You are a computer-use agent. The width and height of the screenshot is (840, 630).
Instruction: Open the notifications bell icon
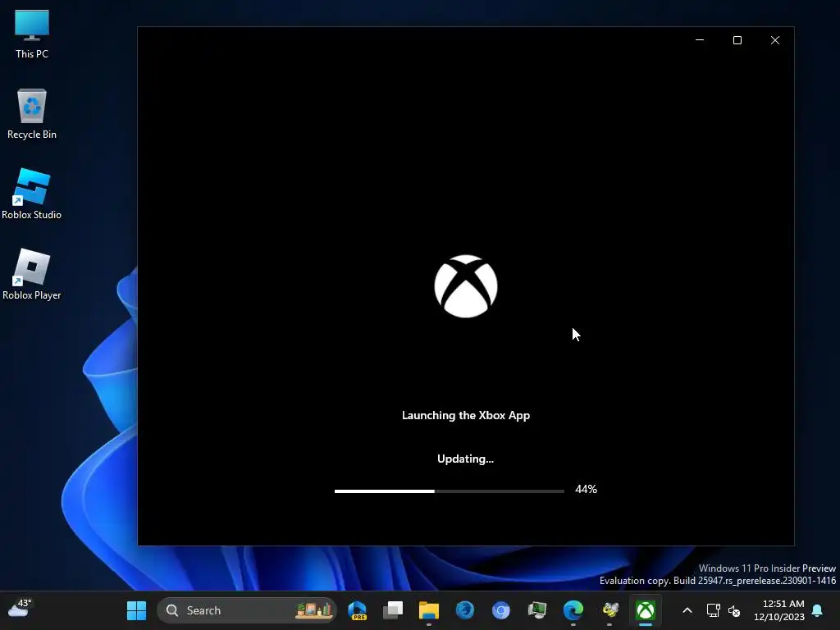tap(818, 610)
